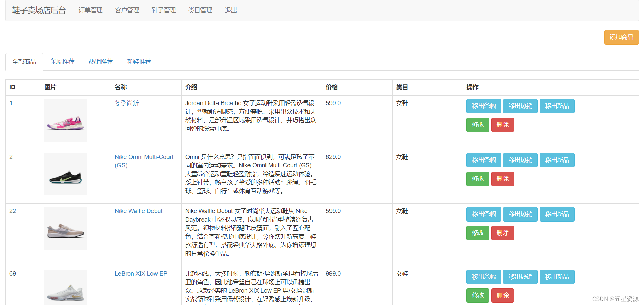Click 移出条幅 for Nike Waffle Debut
644x305 pixels.
pos(484,214)
